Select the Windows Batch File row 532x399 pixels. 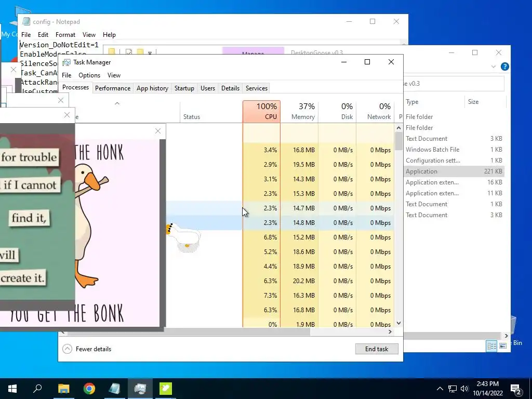tap(454, 149)
